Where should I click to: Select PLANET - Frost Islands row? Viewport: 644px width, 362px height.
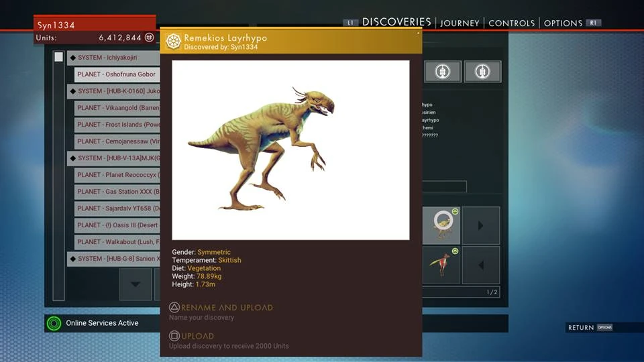click(x=117, y=125)
